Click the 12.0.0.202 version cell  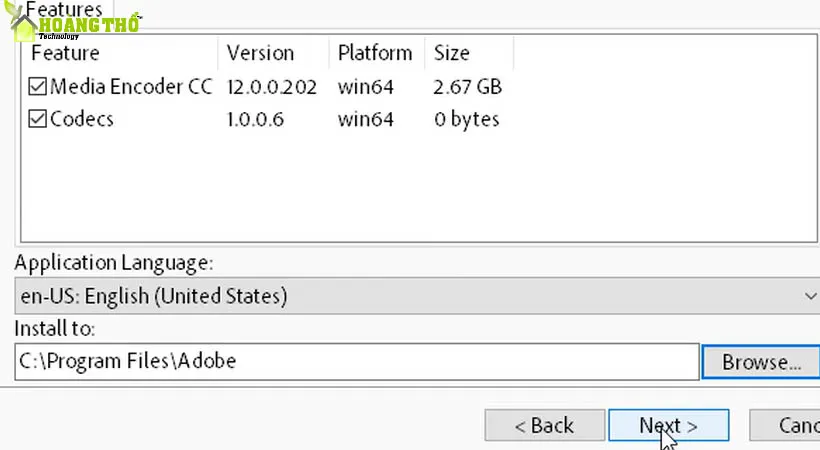point(271,87)
